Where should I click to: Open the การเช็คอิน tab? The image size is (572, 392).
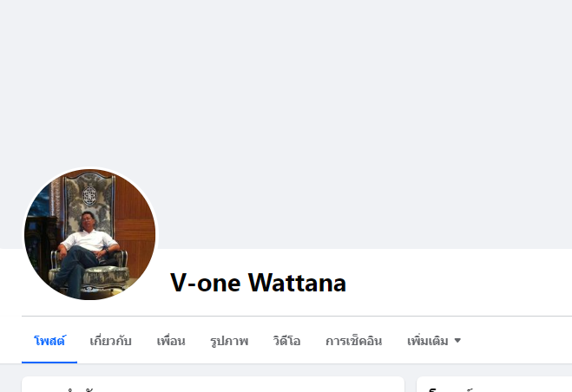click(353, 341)
